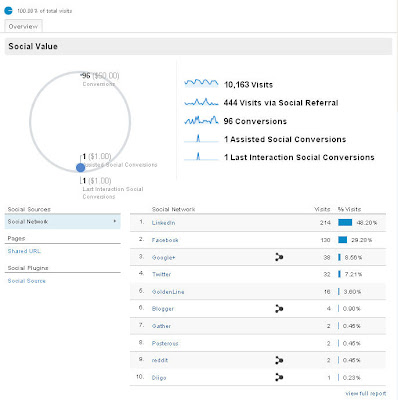Open the Social Source link
This screenshot has width=398, height=400.
(26, 281)
